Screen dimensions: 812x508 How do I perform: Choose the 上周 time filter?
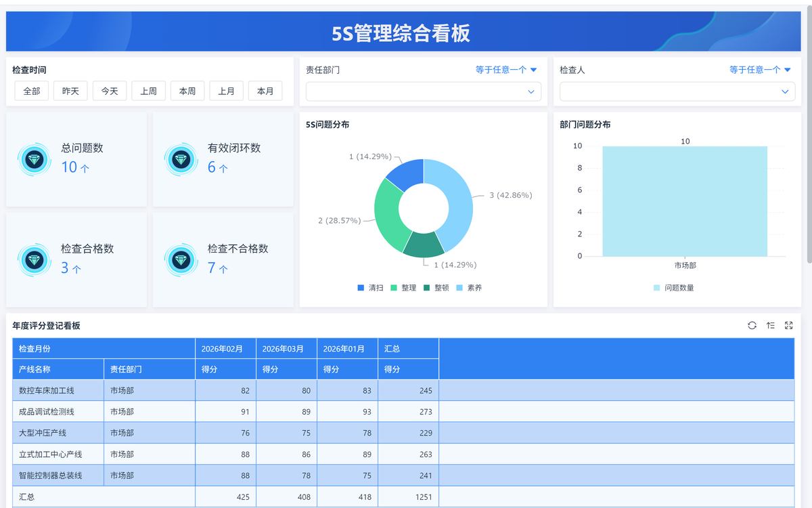[x=149, y=91]
